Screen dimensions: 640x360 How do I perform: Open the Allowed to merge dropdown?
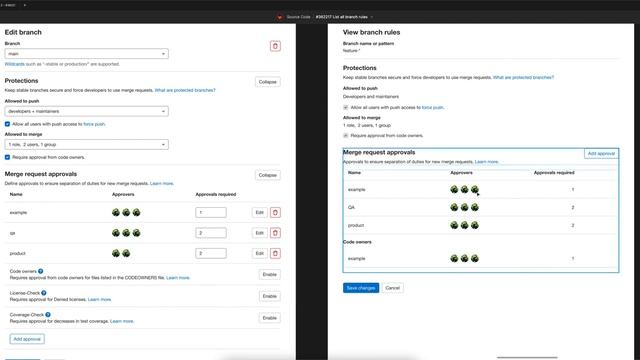click(x=87, y=144)
